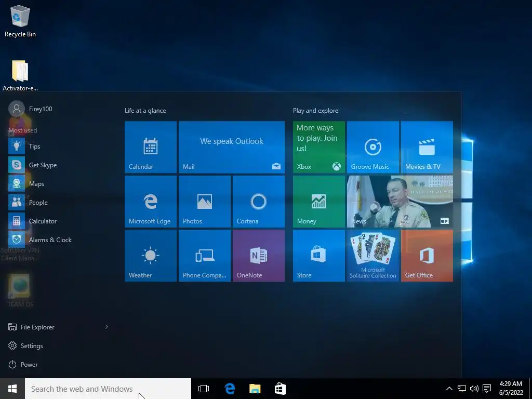This screenshot has width=532, height=399.
Task: Open the clock showing 4:29 AM
Action: pyautogui.click(x=511, y=388)
